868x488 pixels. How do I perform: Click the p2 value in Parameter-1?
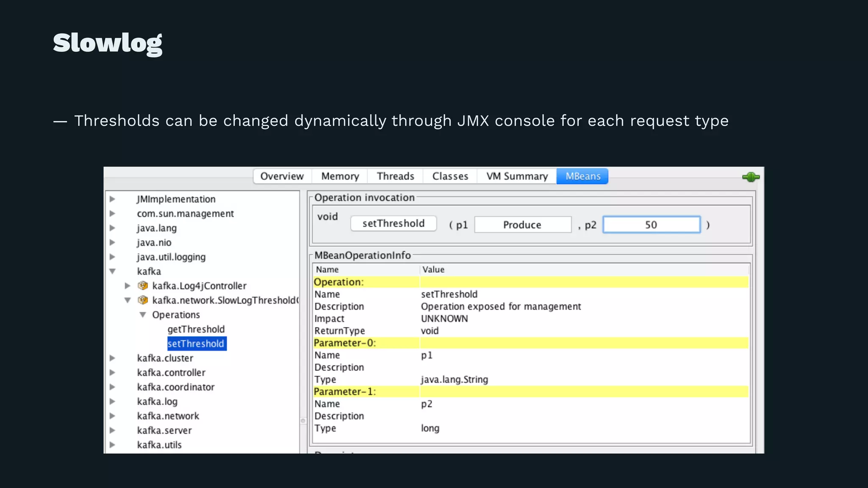[427, 404]
